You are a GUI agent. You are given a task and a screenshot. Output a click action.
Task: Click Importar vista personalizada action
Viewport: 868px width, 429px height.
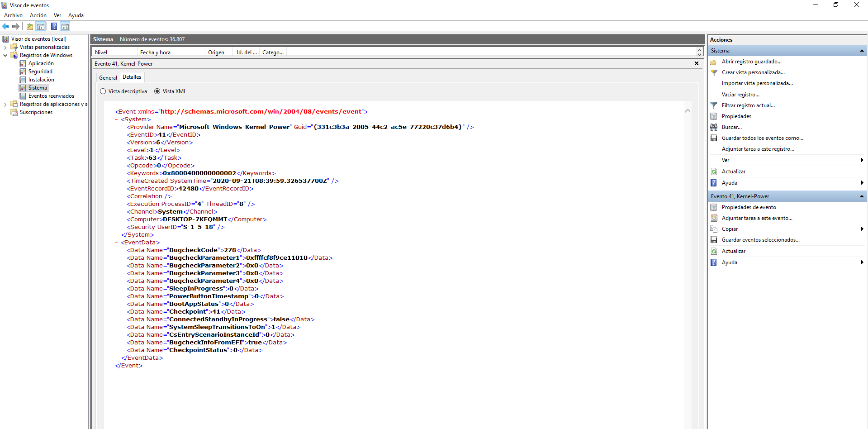757,83
